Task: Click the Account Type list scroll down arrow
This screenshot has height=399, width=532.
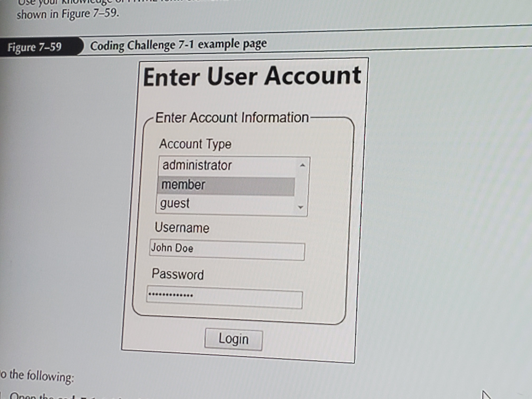Action: [300, 207]
